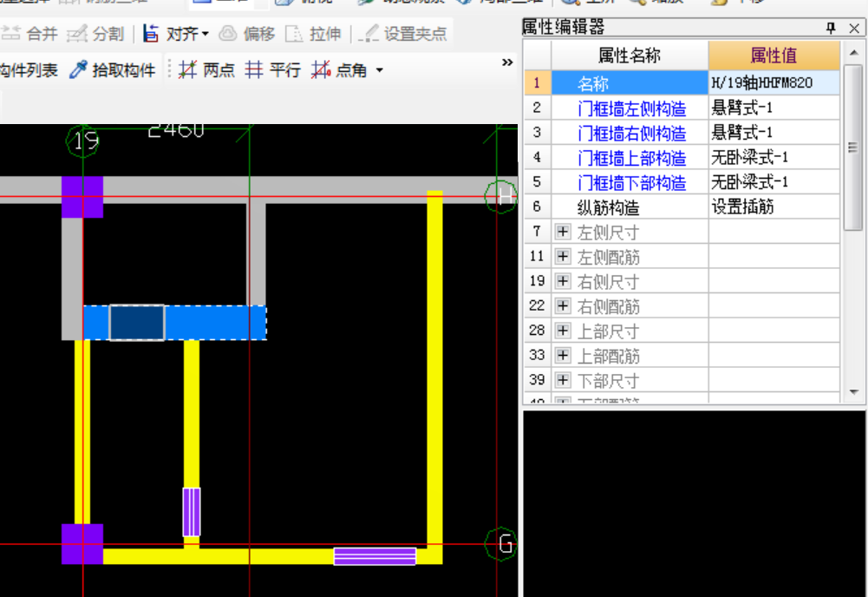Expand the 上部配筋 property group
Screen dimensions: 868x597
pyautogui.click(x=563, y=354)
